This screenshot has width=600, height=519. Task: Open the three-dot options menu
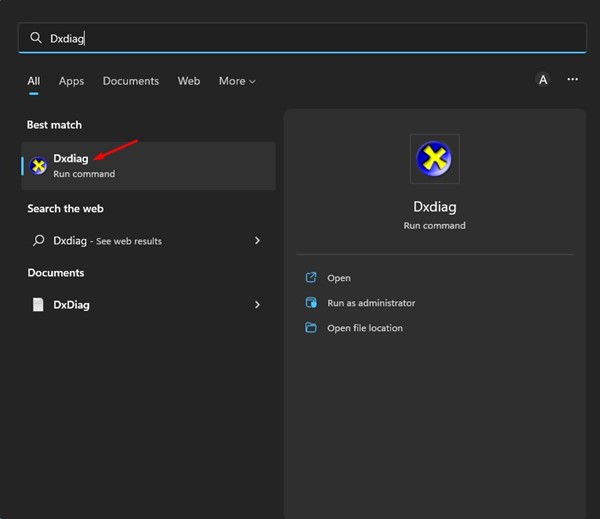pyautogui.click(x=572, y=80)
